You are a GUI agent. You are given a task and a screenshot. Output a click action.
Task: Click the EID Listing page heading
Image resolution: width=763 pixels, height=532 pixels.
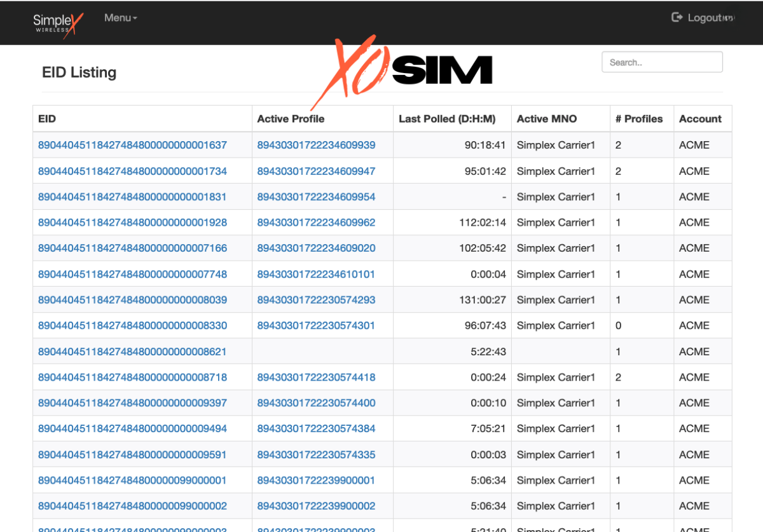pyautogui.click(x=79, y=72)
